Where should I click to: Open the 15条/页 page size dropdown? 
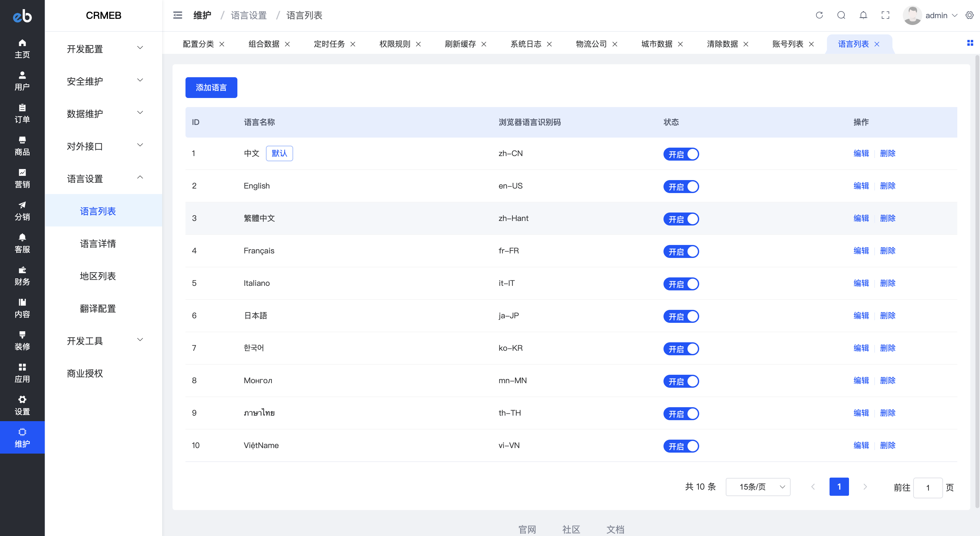(x=758, y=487)
